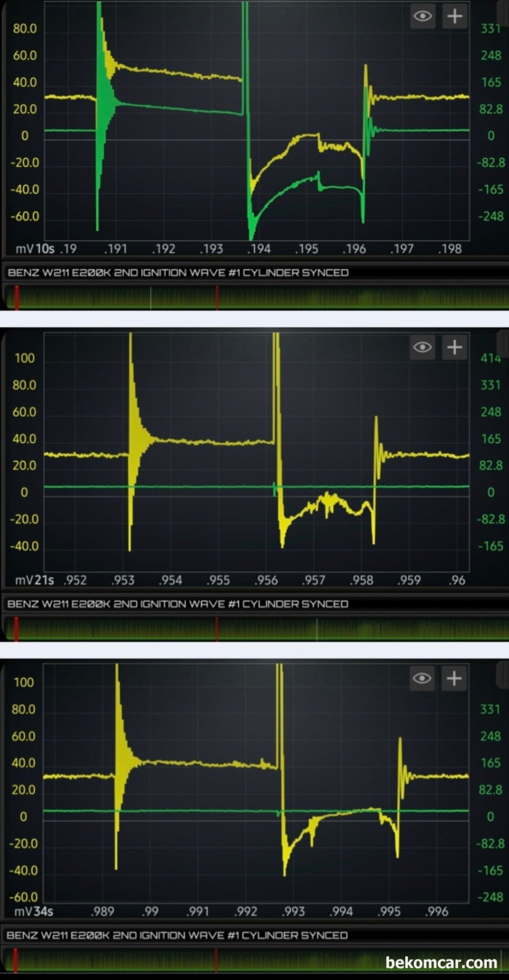Toggle the eye icon in the top chart
Viewport: 509px width, 980px height.
pyautogui.click(x=422, y=16)
